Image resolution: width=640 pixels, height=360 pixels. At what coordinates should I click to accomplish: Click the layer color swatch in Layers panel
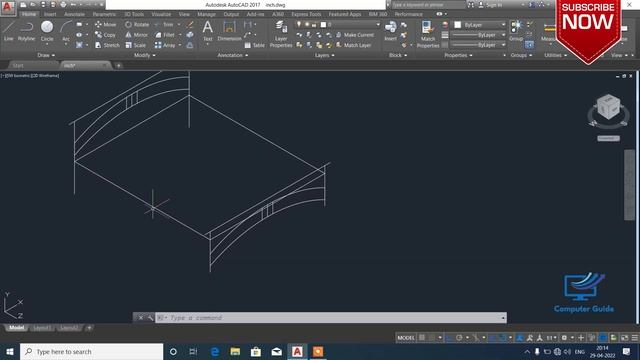[x=323, y=24]
